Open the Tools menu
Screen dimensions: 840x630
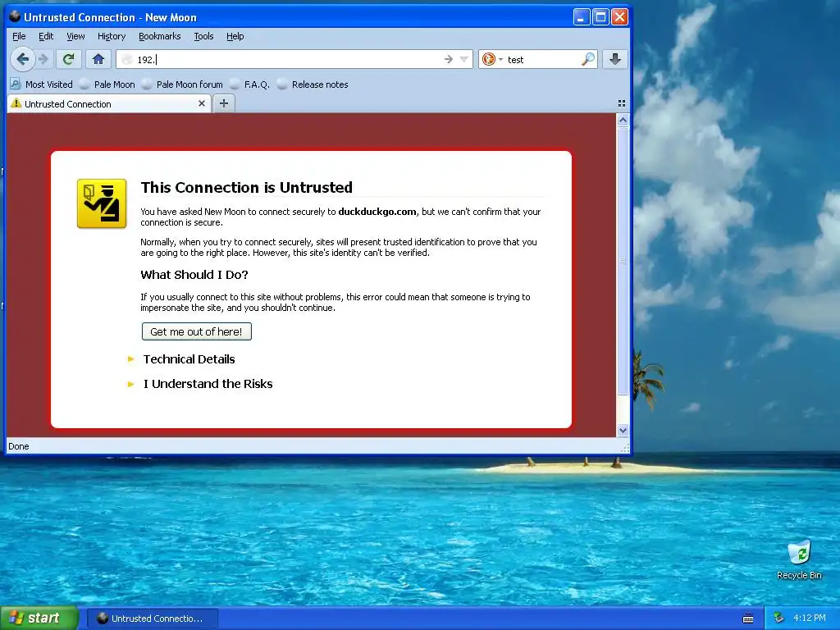(x=203, y=36)
